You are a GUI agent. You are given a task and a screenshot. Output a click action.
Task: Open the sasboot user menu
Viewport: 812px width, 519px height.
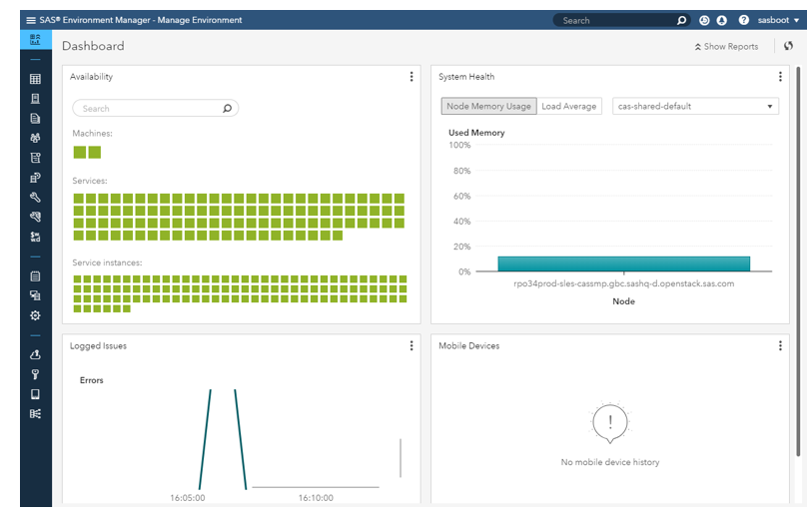coord(779,20)
